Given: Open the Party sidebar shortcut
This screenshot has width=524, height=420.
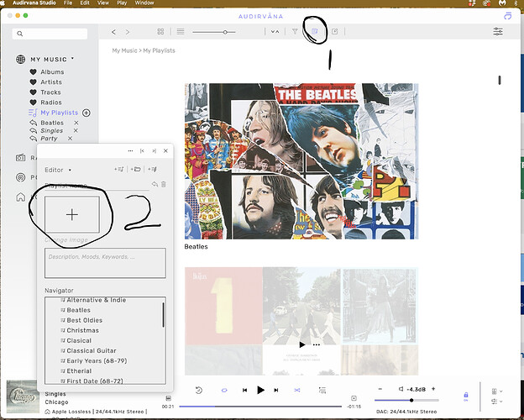Looking at the screenshot, I should point(49,139).
